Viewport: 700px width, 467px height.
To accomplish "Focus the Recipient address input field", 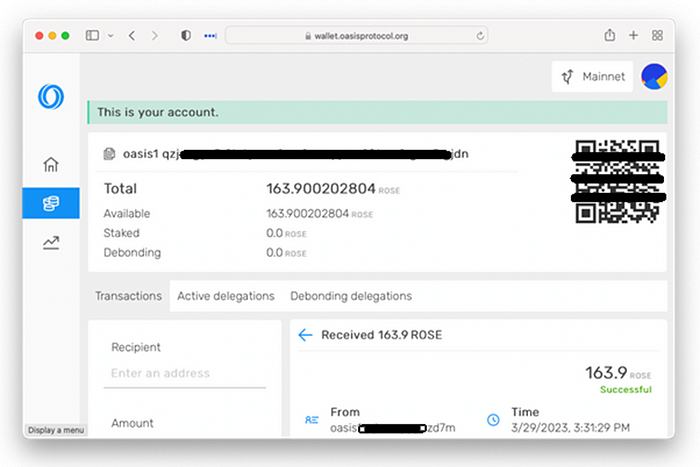I will 184,373.
